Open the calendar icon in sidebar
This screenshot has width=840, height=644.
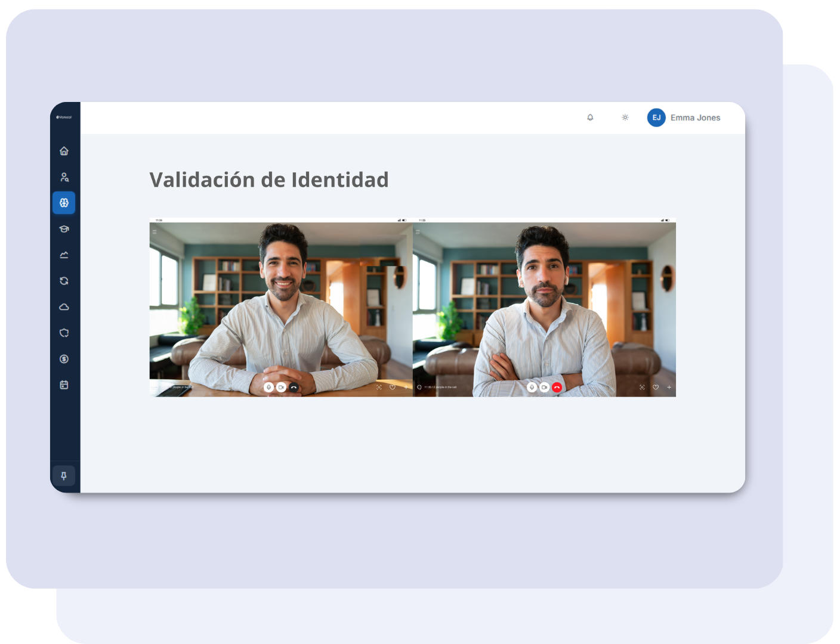point(64,385)
